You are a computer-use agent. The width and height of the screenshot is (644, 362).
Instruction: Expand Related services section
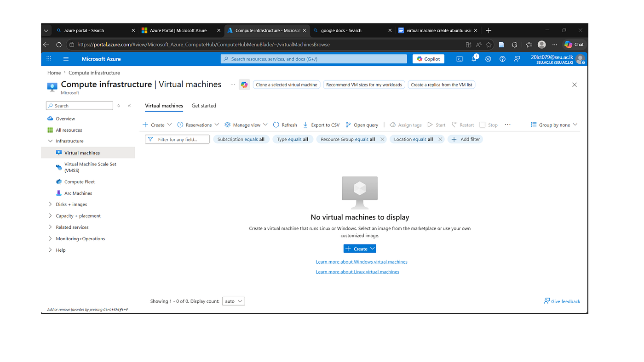tap(72, 227)
